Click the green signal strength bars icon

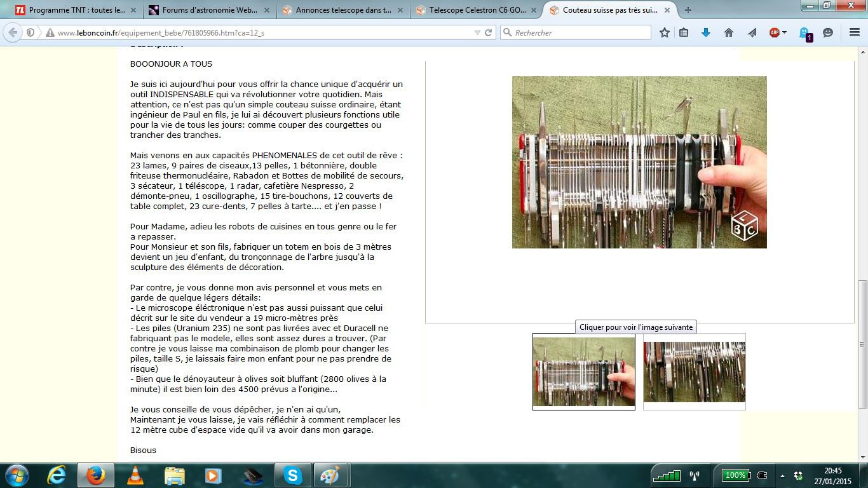tap(667, 475)
